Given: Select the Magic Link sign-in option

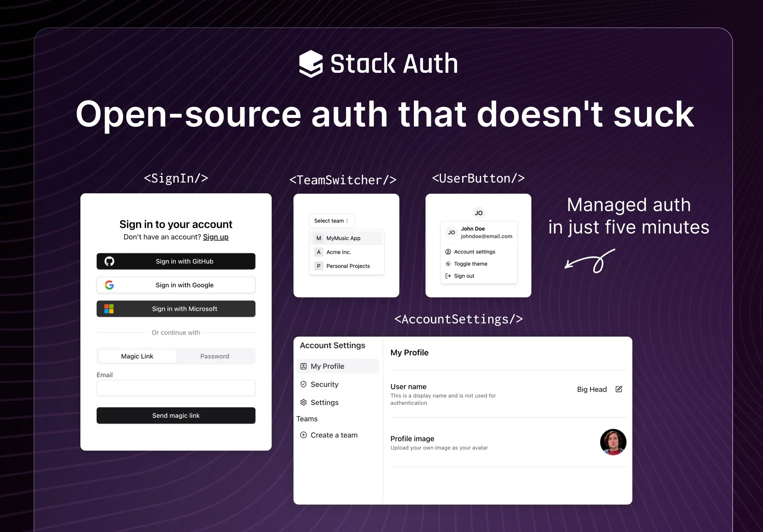Looking at the screenshot, I should click(x=137, y=356).
